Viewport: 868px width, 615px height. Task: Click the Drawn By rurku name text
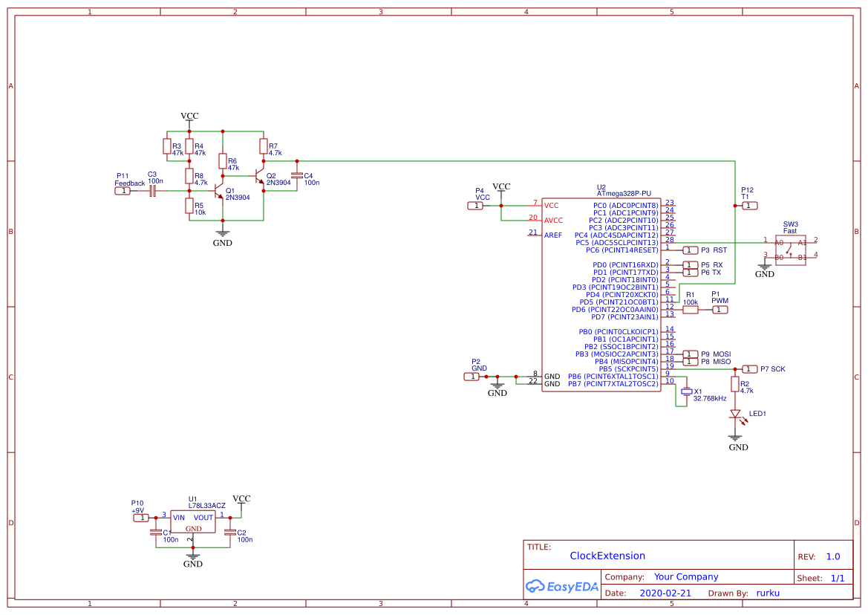point(768,593)
